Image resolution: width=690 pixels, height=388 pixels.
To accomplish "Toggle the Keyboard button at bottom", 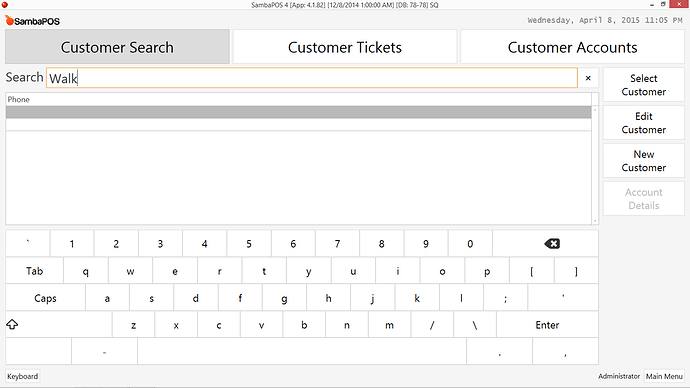I will click(x=22, y=376).
